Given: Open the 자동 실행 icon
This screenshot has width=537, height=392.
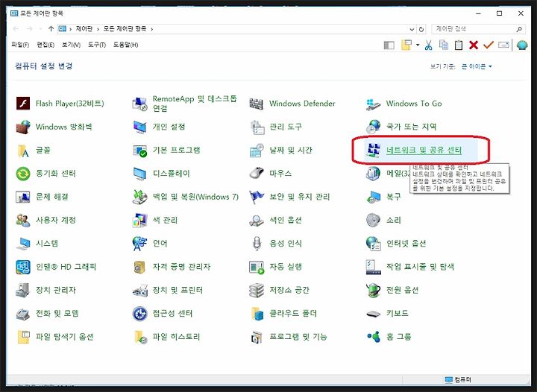Looking at the screenshot, I should click(x=257, y=267).
